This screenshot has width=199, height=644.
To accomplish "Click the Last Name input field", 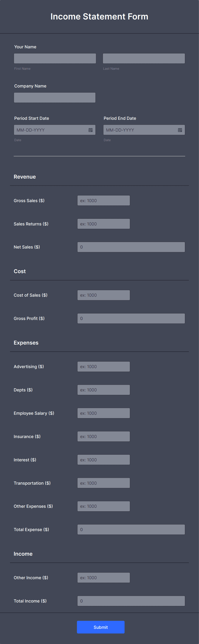I will (x=144, y=58).
